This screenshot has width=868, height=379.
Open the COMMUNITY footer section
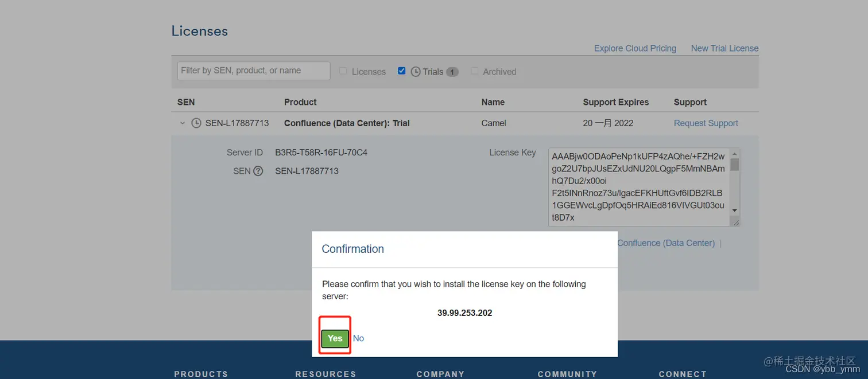click(x=567, y=374)
